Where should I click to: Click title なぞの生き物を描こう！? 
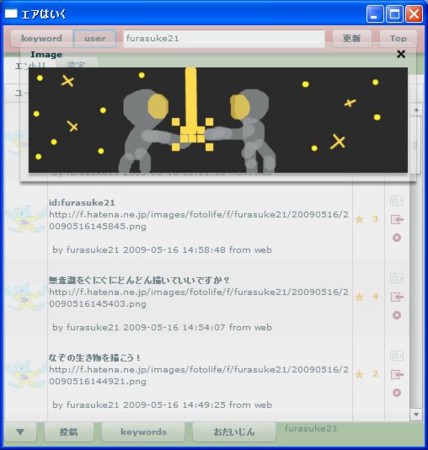tap(95, 358)
